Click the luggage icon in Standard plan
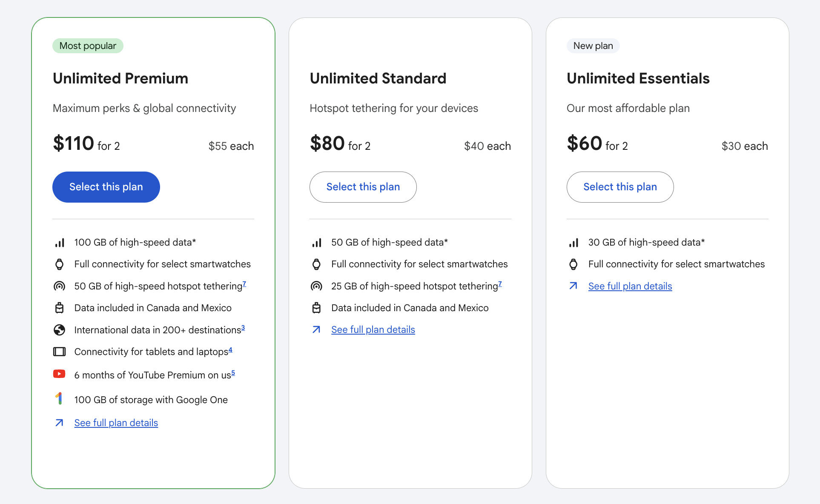Viewport: 820px width, 504px height. point(316,308)
